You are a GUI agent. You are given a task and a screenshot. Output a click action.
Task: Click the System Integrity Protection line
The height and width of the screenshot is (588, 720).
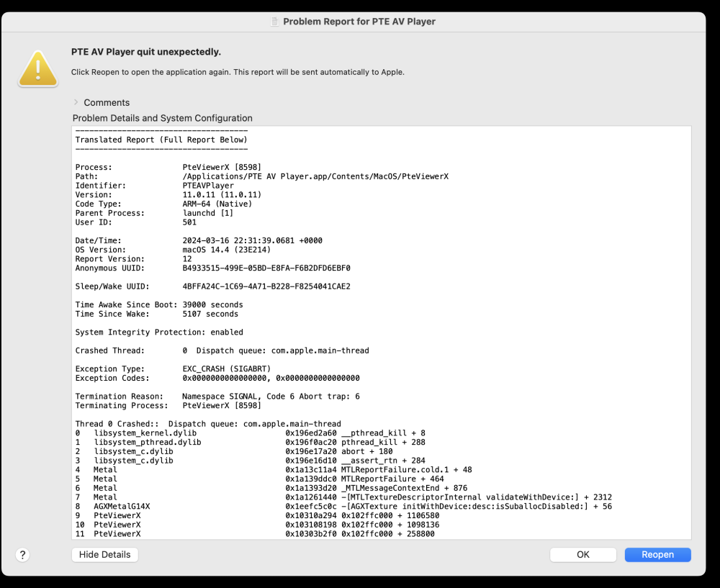point(159,333)
